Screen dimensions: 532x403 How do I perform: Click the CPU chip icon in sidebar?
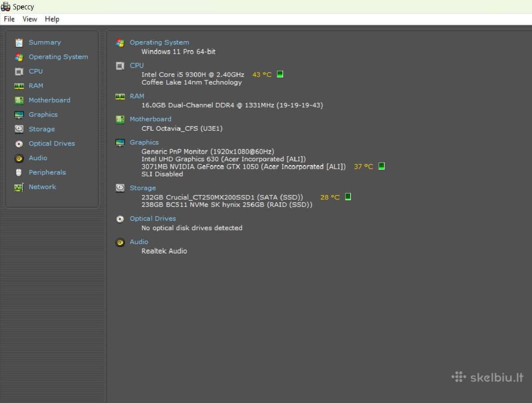pos(19,71)
